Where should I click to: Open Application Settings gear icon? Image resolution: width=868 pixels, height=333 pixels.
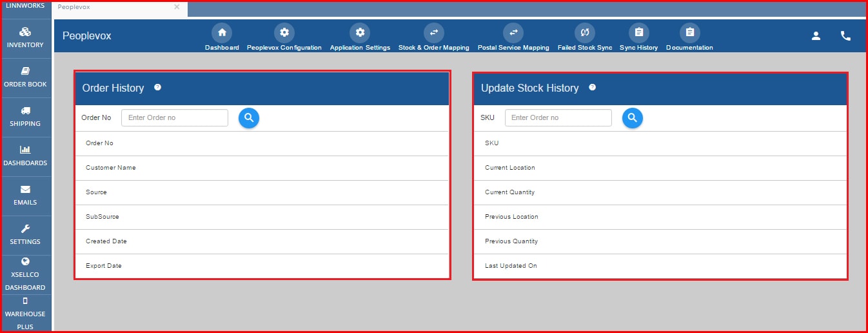coord(360,33)
